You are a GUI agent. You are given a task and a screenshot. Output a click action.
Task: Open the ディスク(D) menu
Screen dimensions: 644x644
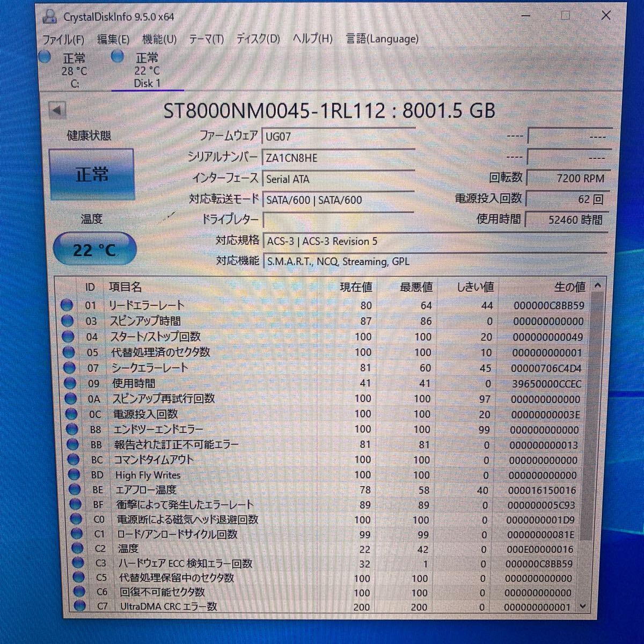[258, 39]
